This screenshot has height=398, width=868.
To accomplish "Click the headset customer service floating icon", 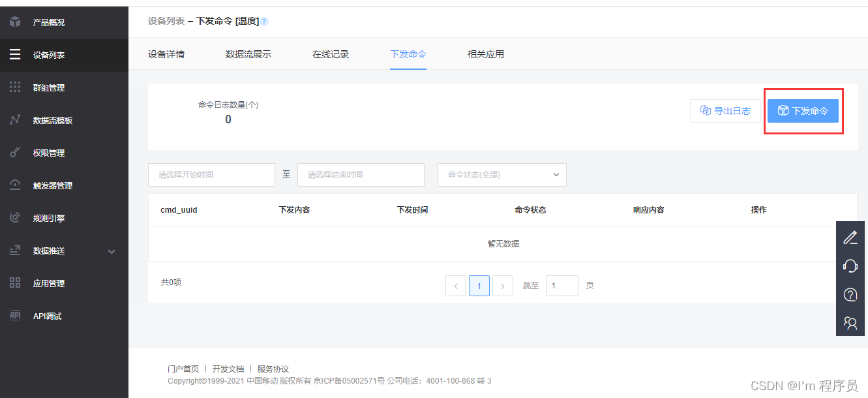I will coord(850,266).
